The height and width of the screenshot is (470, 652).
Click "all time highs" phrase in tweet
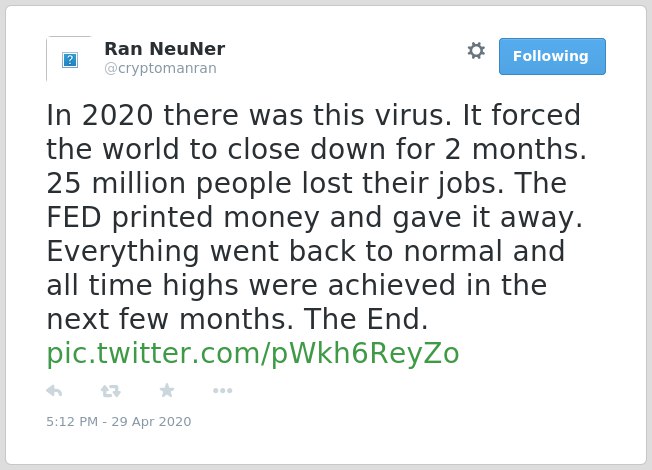pyautogui.click(x=143, y=286)
